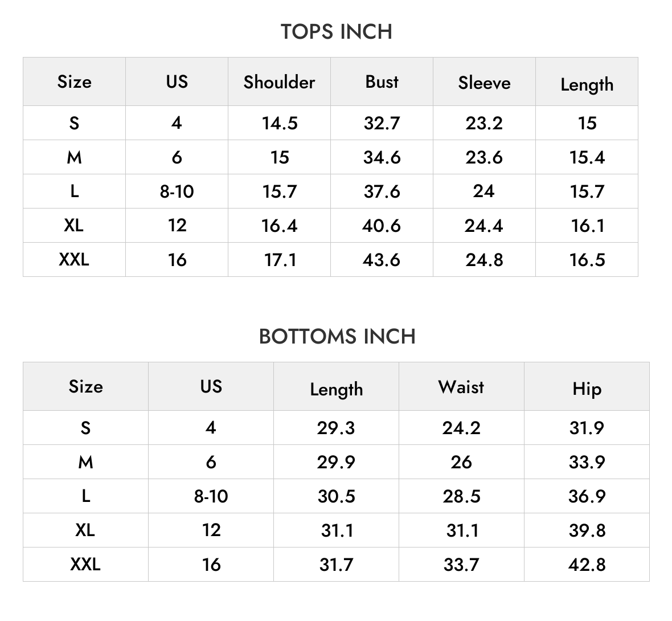Click the Sleeve column header
Viewport: 672px width, 621px height.
tap(484, 83)
